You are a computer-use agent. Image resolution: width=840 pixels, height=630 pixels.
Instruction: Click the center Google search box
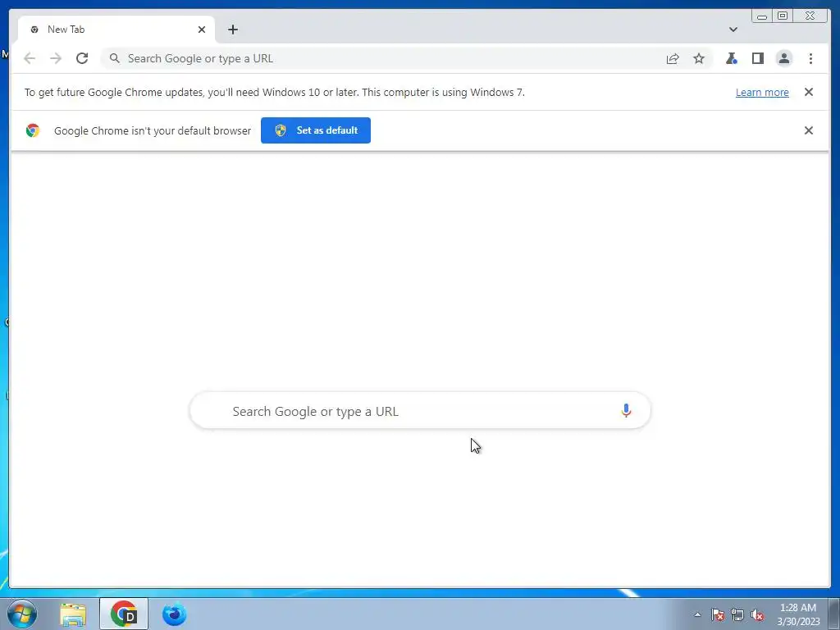pos(420,411)
